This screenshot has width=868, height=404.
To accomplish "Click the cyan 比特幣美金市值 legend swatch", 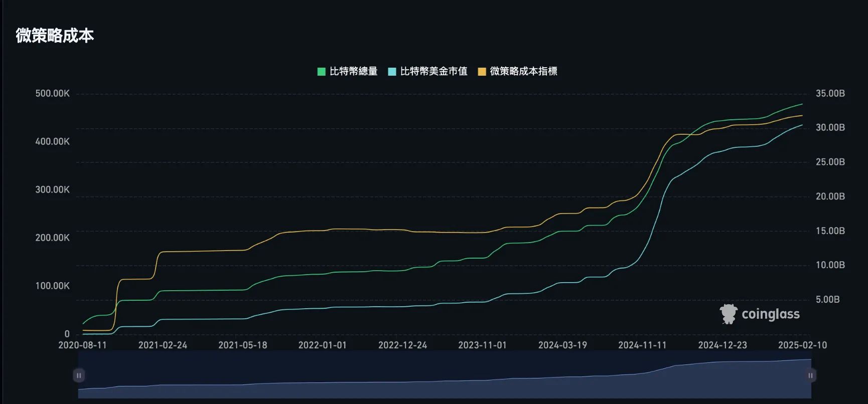I will 392,72.
